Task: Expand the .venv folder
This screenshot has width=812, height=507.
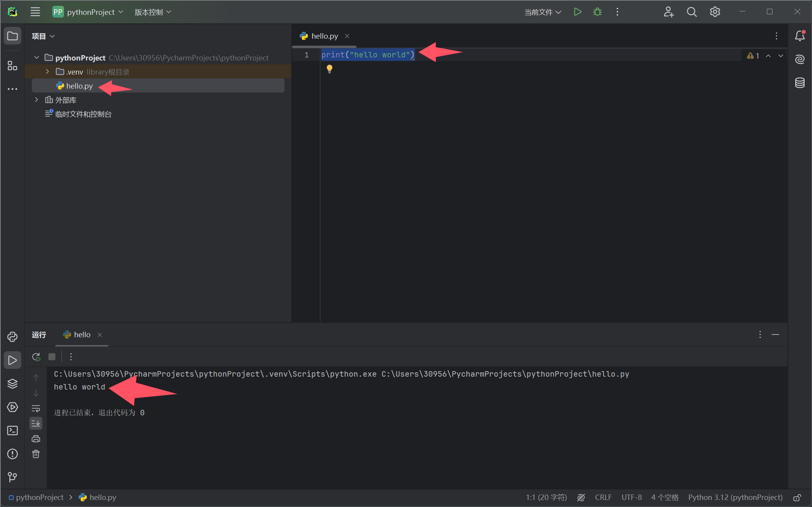Action: [48, 72]
